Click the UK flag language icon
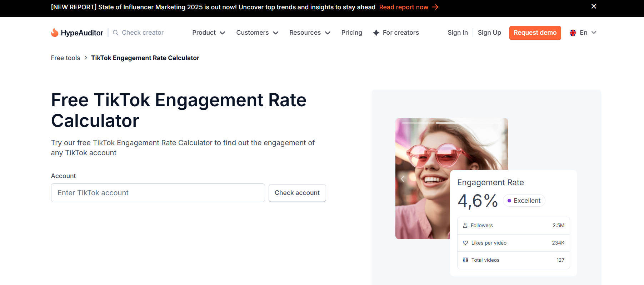This screenshot has height=285, width=644. pyautogui.click(x=573, y=33)
